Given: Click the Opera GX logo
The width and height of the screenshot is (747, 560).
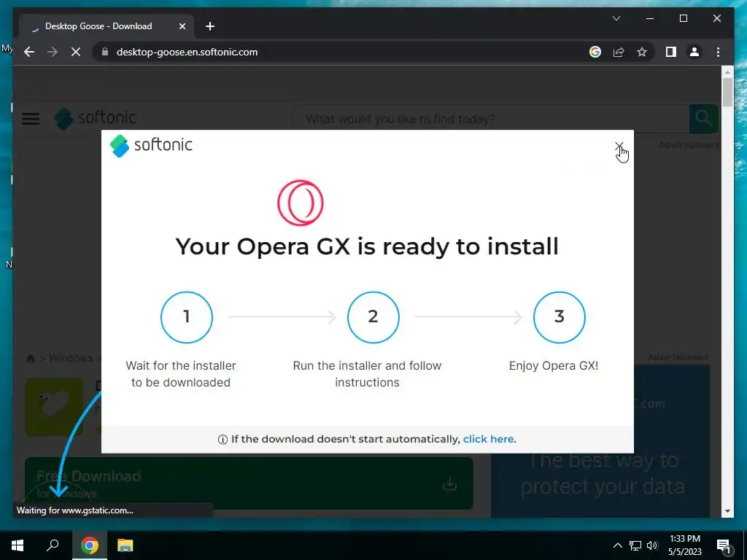Looking at the screenshot, I should click(301, 203).
